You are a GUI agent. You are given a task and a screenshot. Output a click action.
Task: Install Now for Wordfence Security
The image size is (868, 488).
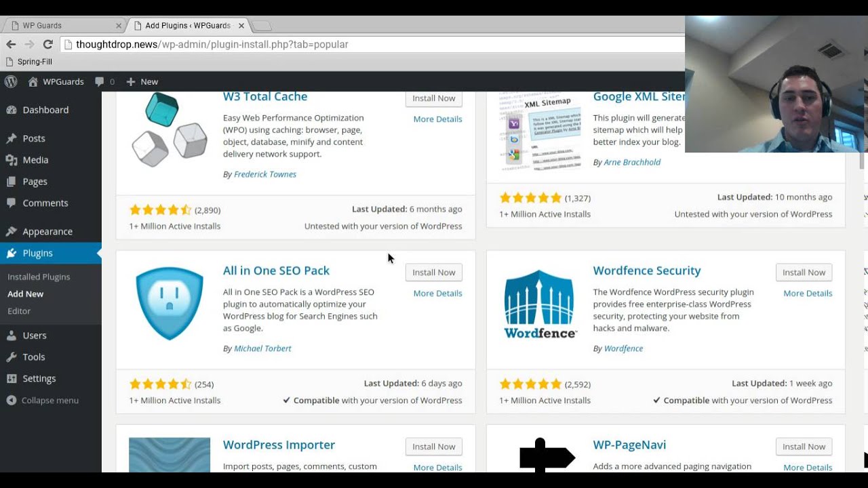[804, 272]
